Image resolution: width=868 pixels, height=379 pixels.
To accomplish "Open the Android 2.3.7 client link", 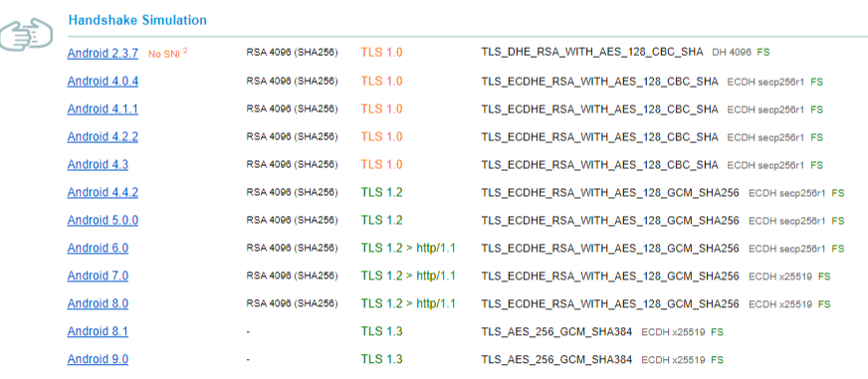I will click(x=103, y=54).
